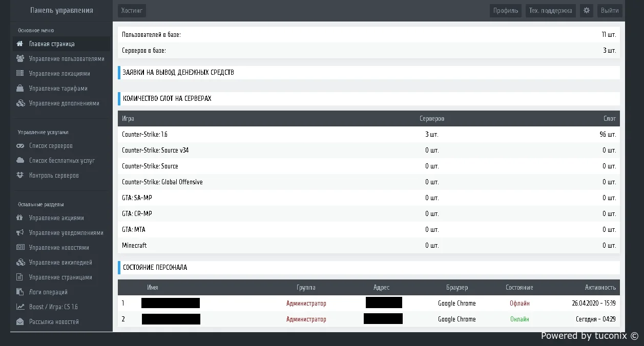Screen dimensions: 644x346
Task: Click the document icon beside Управление страницами
Action: [20, 277]
